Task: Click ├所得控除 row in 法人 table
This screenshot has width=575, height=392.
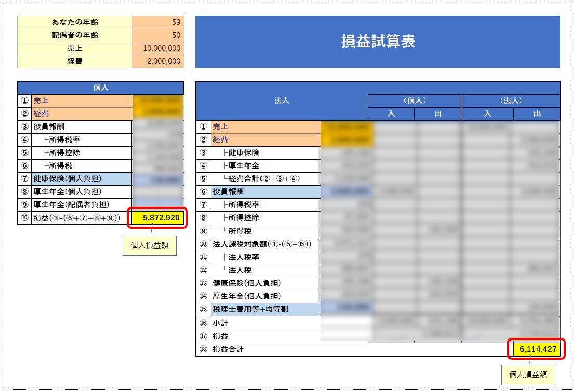Action: click(266, 218)
